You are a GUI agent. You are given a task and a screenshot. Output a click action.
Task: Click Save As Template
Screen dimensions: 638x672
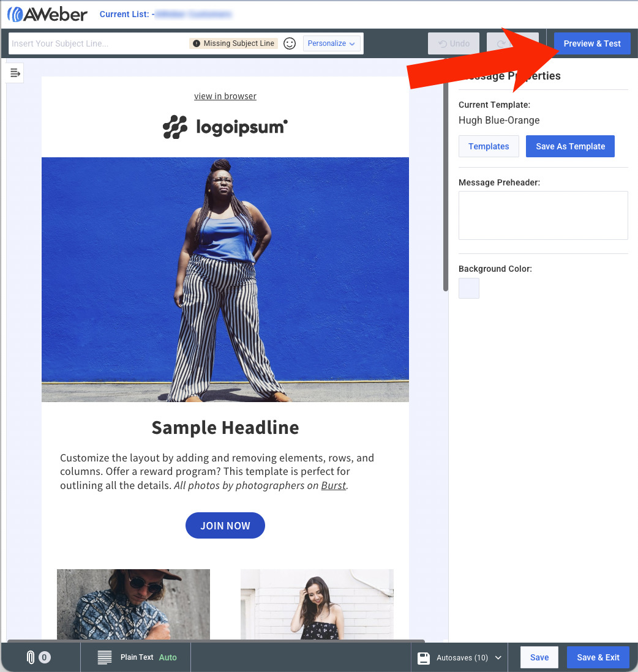coord(570,146)
